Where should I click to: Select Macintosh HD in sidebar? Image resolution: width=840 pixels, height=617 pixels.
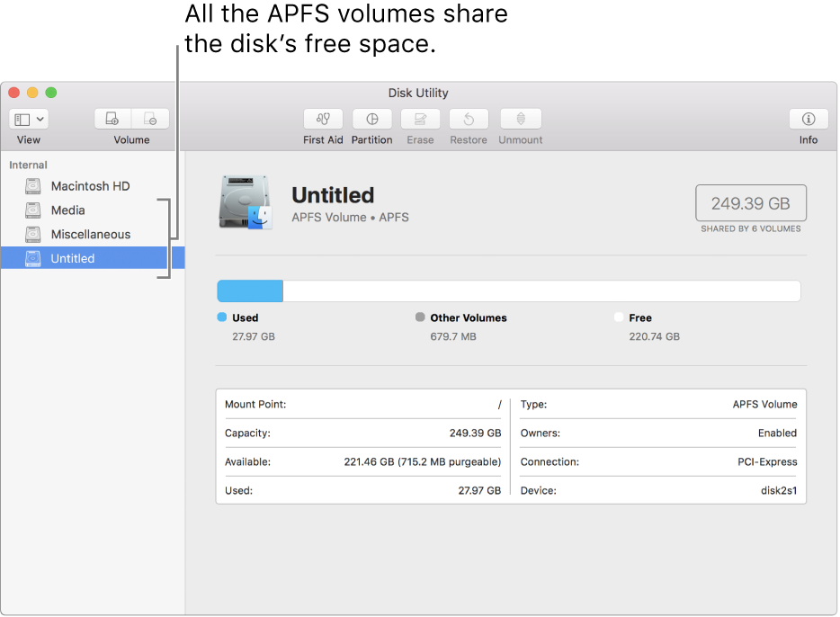[x=90, y=186]
